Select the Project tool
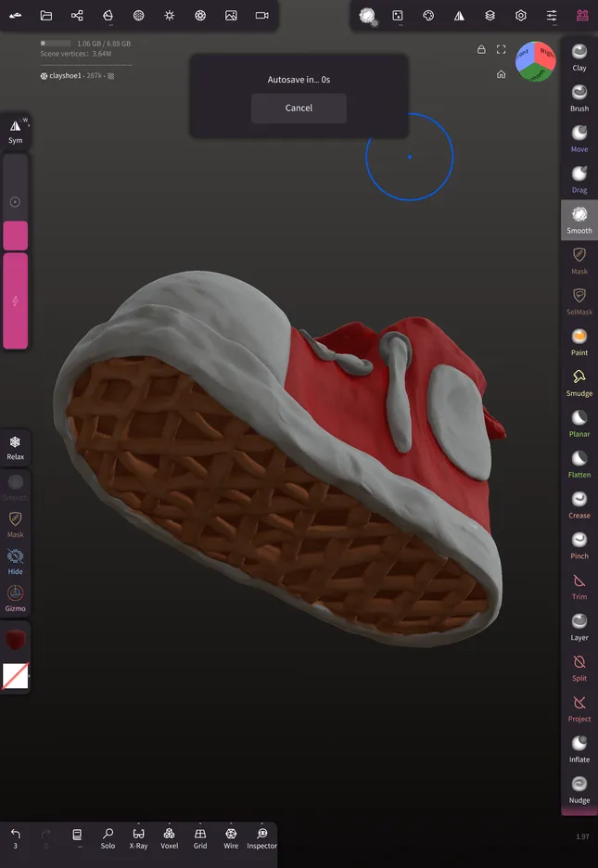This screenshot has height=868, width=598. pyautogui.click(x=579, y=708)
